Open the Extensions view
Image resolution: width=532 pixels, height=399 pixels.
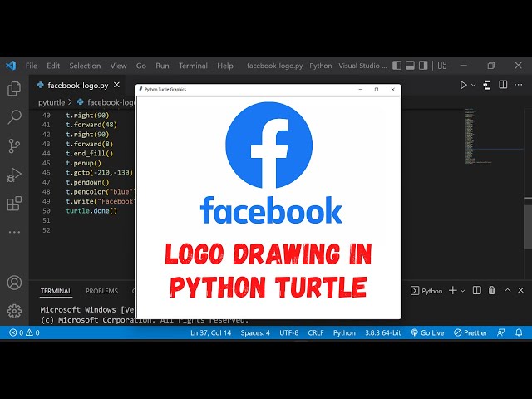pos(14,204)
